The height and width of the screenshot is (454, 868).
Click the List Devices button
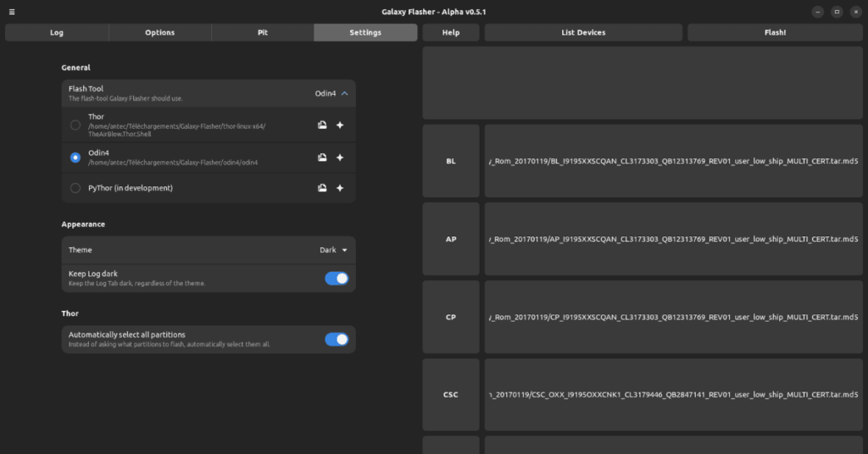583,33
